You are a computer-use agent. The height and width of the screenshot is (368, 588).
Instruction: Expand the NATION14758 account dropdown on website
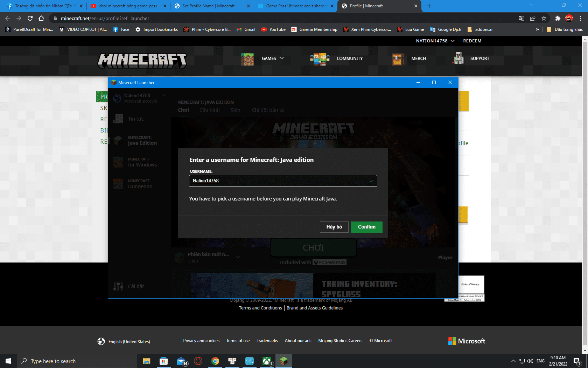[x=435, y=41]
